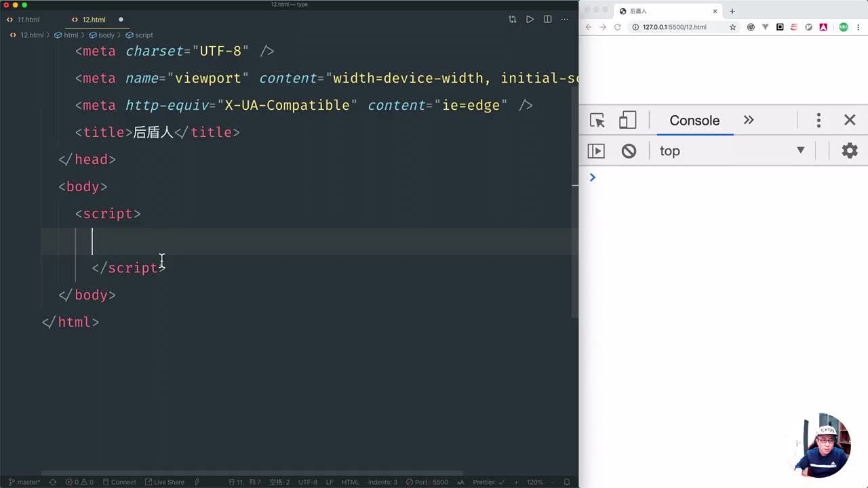Close the DevTools panel
Screen dimensions: 868x488
coord(850,120)
